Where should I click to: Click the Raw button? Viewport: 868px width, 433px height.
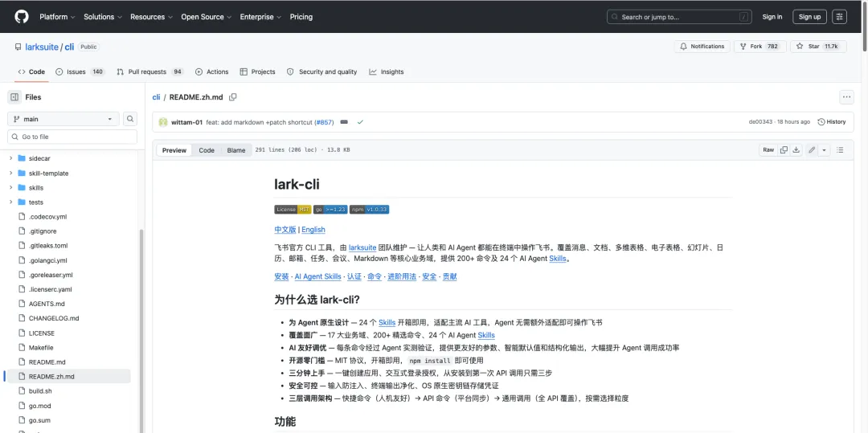tap(768, 150)
